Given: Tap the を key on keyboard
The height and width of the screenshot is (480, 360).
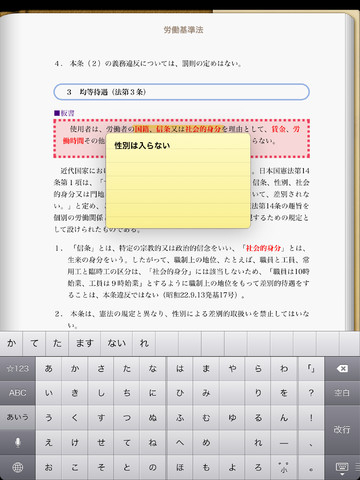Looking at the screenshot, I should click(x=284, y=393).
